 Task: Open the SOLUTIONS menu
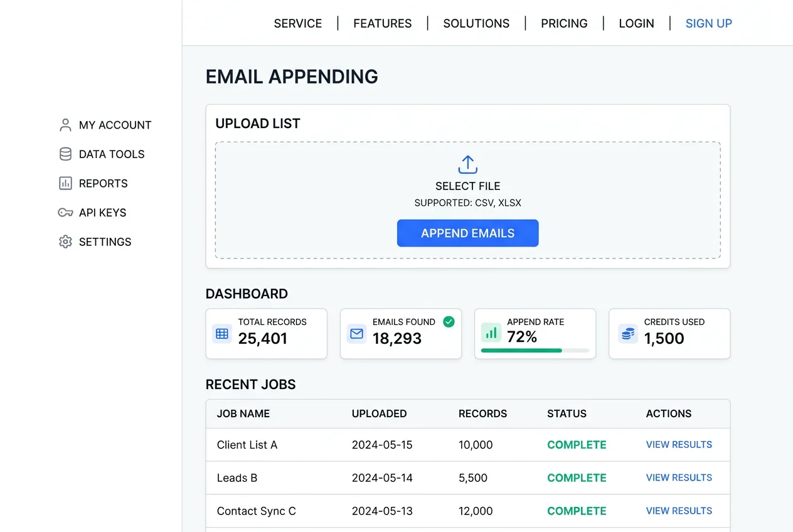click(476, 23)
